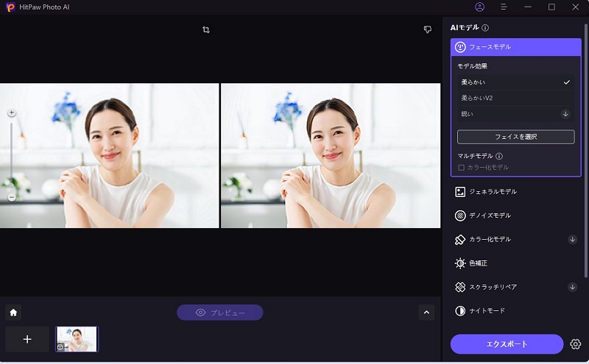Screen dimensions: 589x364
Task: Click the AIモデル info icon
Action: click(x=485, y=28)
